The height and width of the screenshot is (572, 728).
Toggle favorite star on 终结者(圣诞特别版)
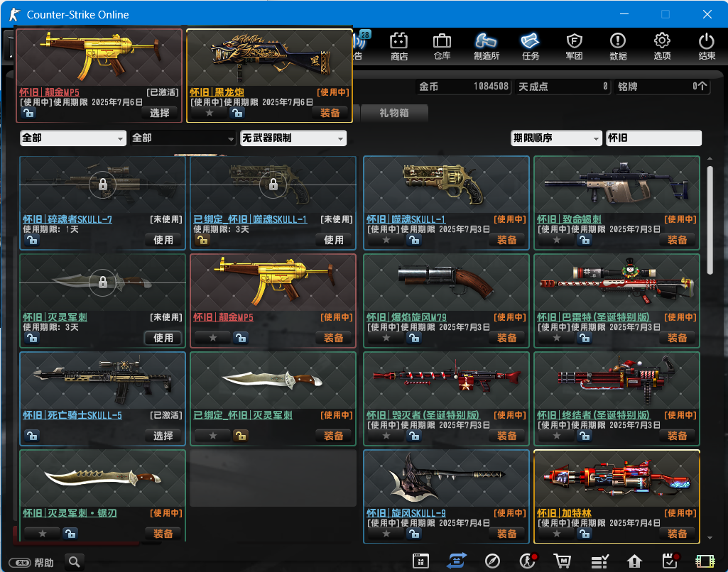click(557, 436)
